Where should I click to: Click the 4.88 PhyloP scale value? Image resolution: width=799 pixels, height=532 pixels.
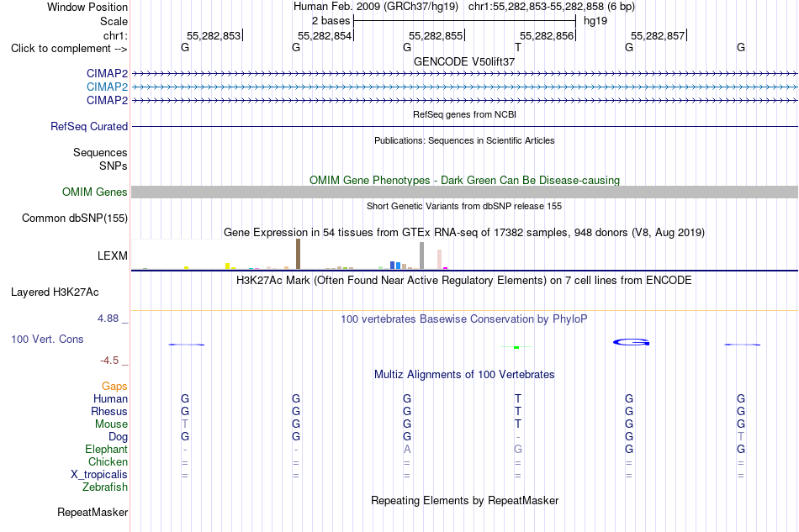pos(108,319)
